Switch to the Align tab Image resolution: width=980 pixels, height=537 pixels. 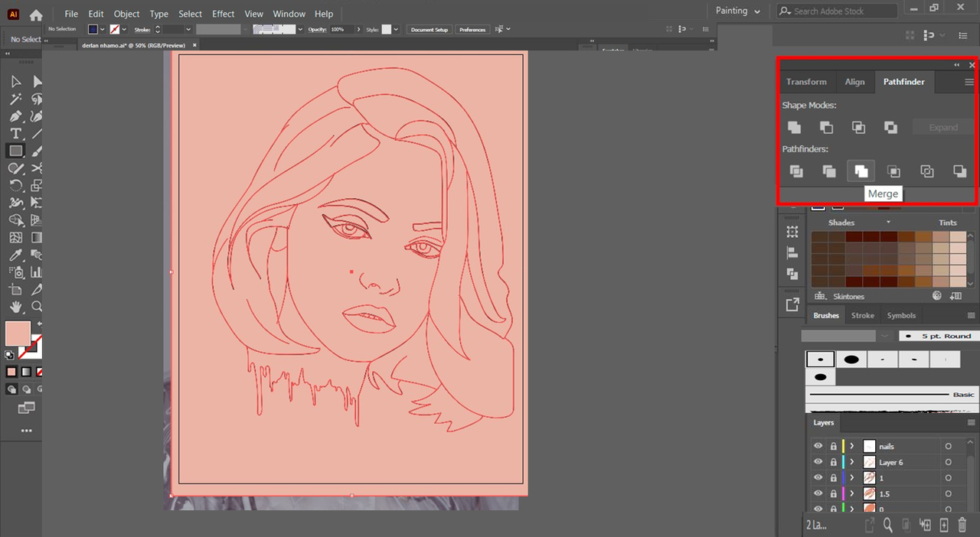click(854, 82)
